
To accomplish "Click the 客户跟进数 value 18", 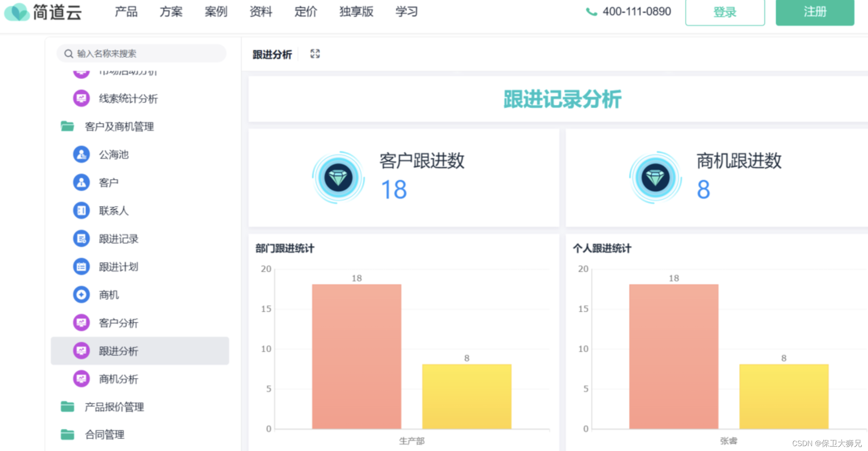I will tap(394, 189).
